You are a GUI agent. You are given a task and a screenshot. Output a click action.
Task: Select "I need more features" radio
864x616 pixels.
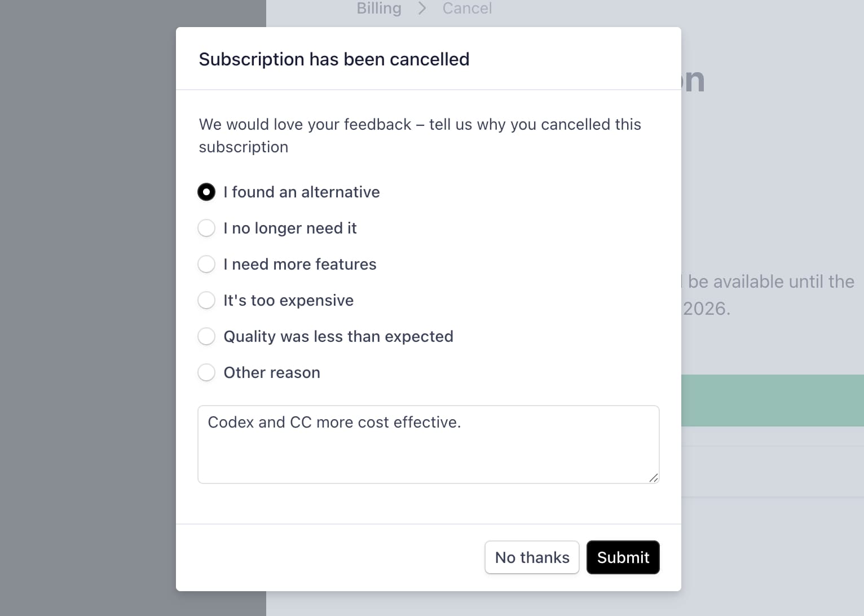click(x=206, y=264)
